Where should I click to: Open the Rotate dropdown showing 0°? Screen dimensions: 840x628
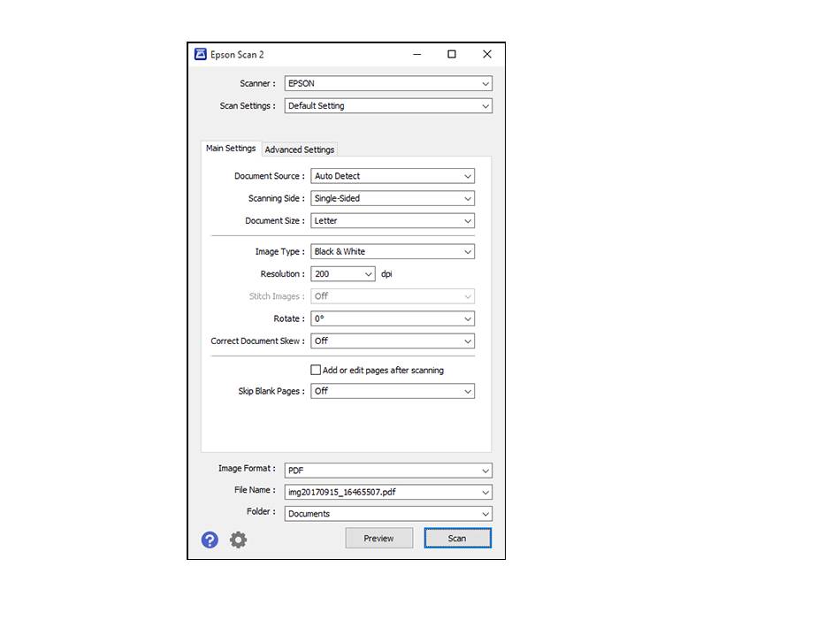tap(393, 318)
